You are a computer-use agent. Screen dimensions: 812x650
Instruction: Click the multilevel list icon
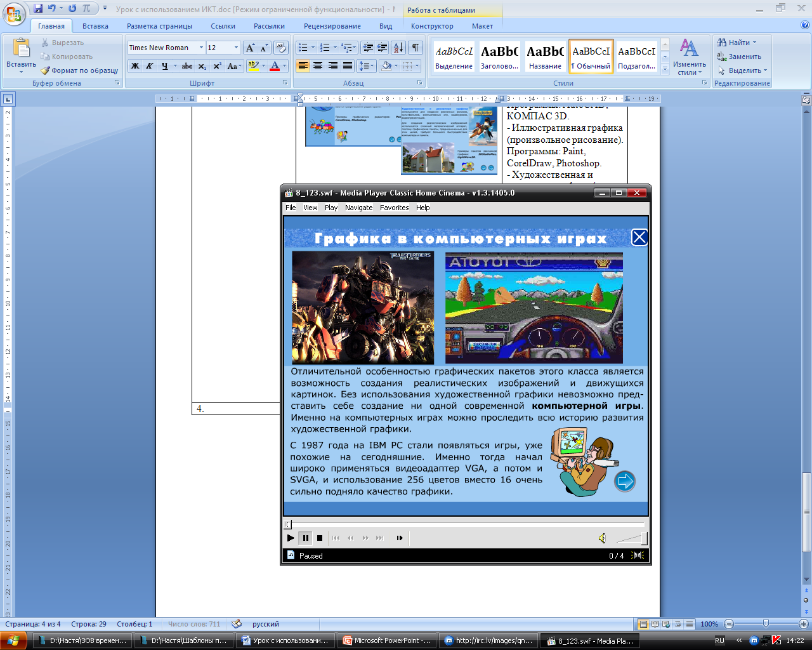tap(346, 48)
